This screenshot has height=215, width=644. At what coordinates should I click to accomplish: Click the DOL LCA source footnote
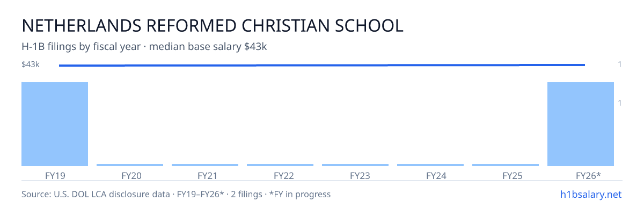click(x=176, y=194)
